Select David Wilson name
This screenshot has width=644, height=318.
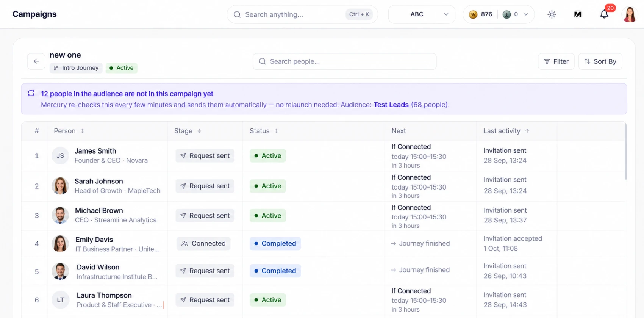pyautogui.click(x=98, y=267)
